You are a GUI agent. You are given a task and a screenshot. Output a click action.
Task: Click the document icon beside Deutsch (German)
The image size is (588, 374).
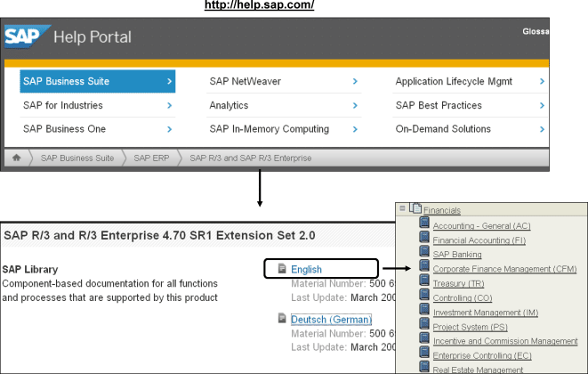click(282, 319)
